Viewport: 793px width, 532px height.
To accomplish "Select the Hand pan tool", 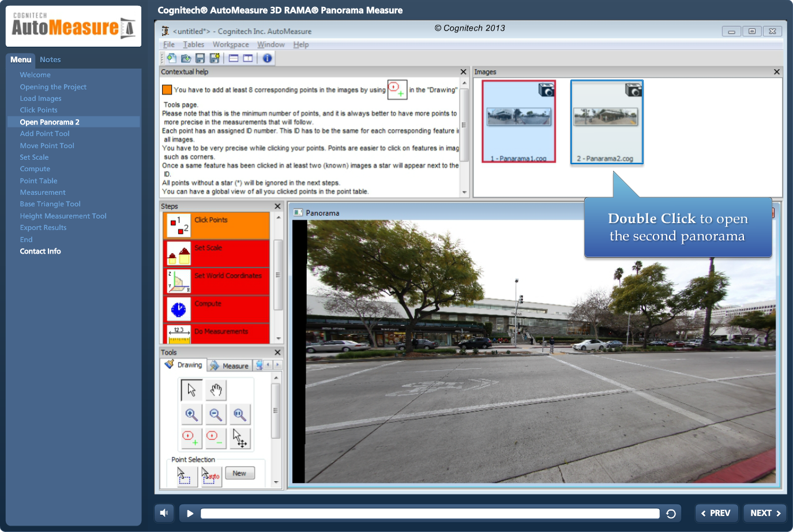I will 215,390.
